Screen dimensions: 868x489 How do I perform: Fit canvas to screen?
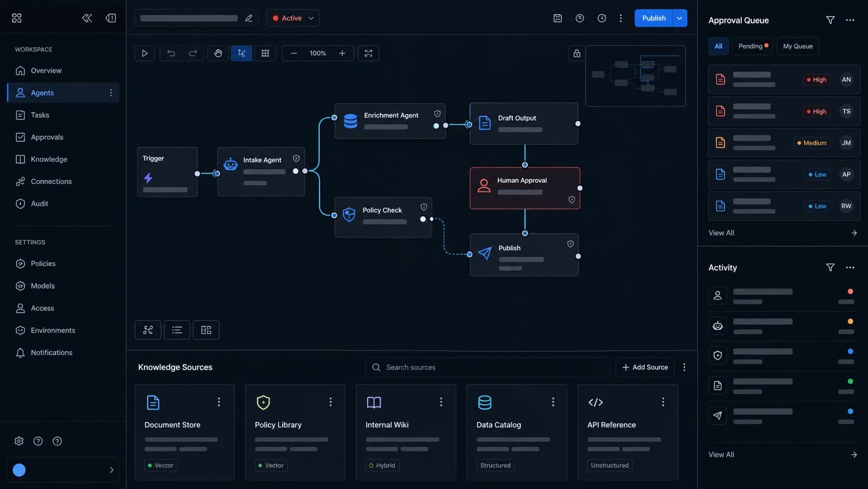click(369, 53)
